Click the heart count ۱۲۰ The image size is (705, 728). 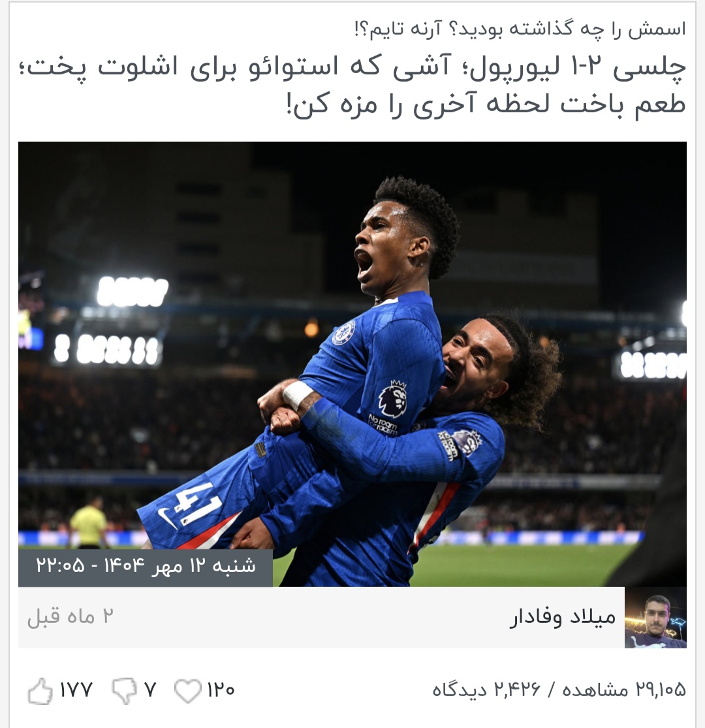tap(221, 690)
